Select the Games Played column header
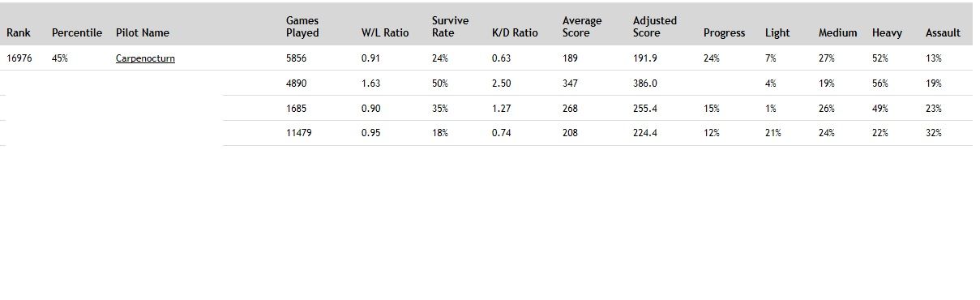 [303, 27]
